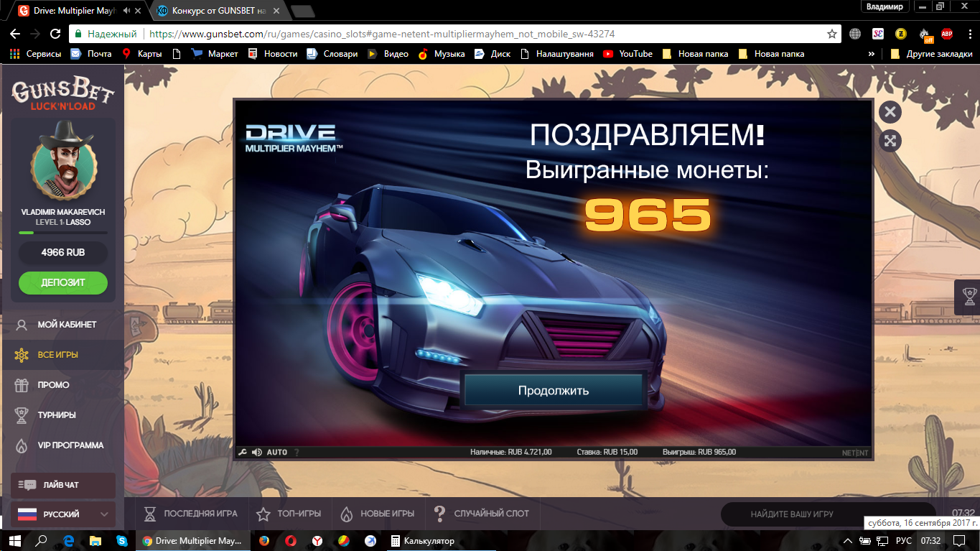Click the Продолжить button
The width and height of the screenshot is (980, 551).
pos(553,390)
